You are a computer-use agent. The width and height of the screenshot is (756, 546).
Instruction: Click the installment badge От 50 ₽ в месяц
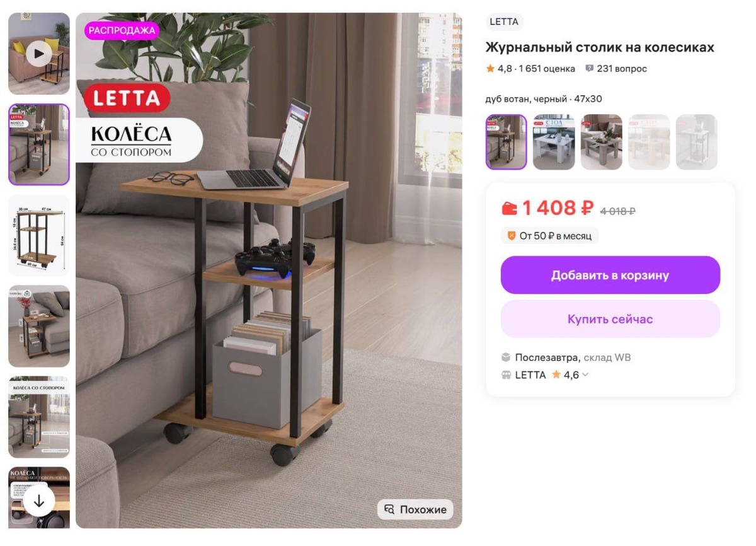[x=549, y=236]
